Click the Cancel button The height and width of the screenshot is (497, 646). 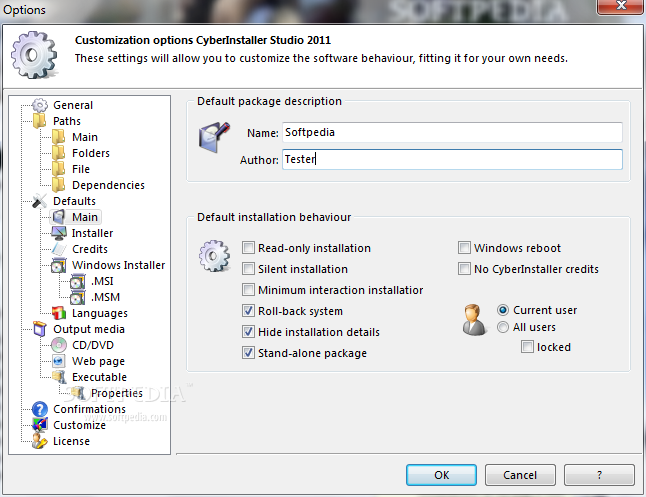520,475
